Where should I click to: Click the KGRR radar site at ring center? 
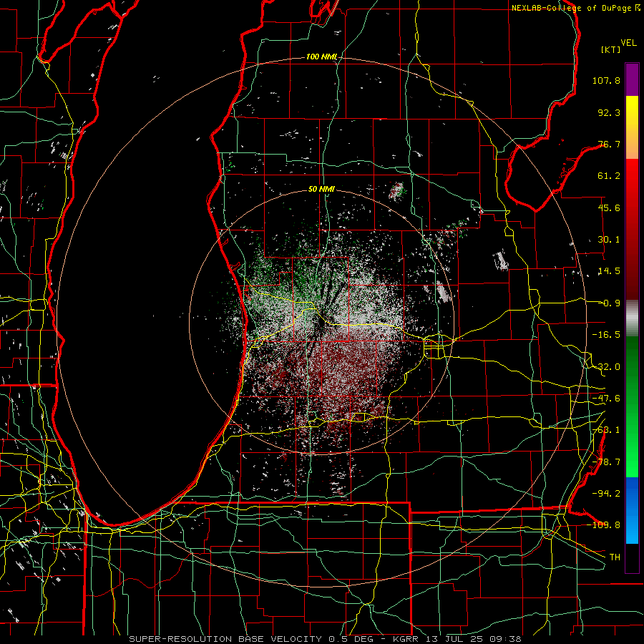coord(321,321)
